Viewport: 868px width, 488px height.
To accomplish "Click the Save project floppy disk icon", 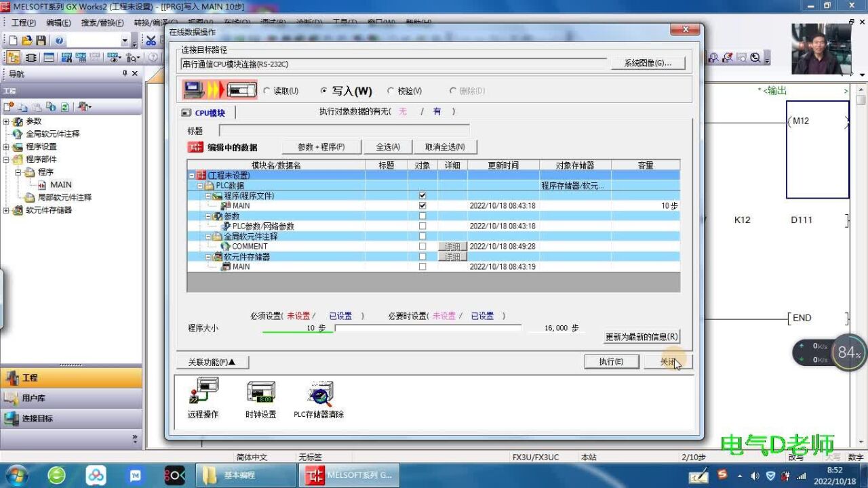I will (x=41, y=41).
